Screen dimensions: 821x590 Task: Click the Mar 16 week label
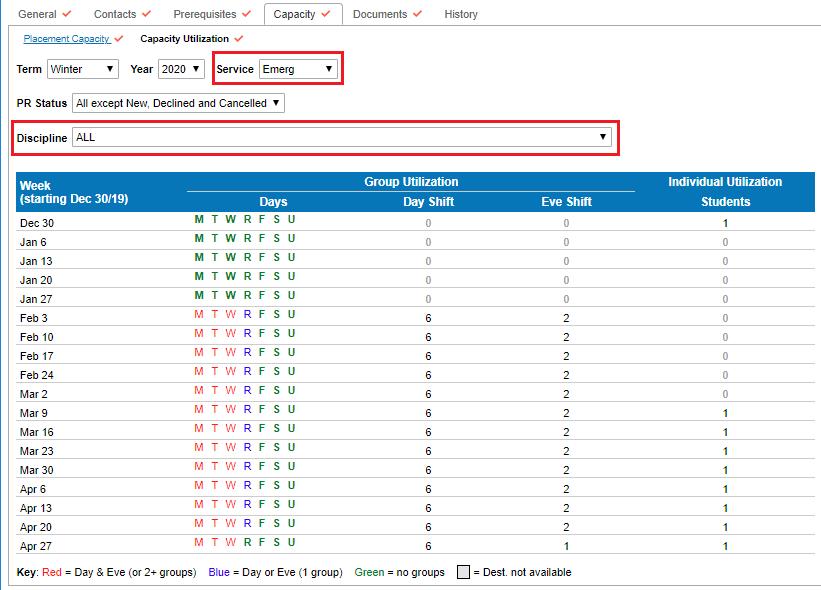click(37, 432)
